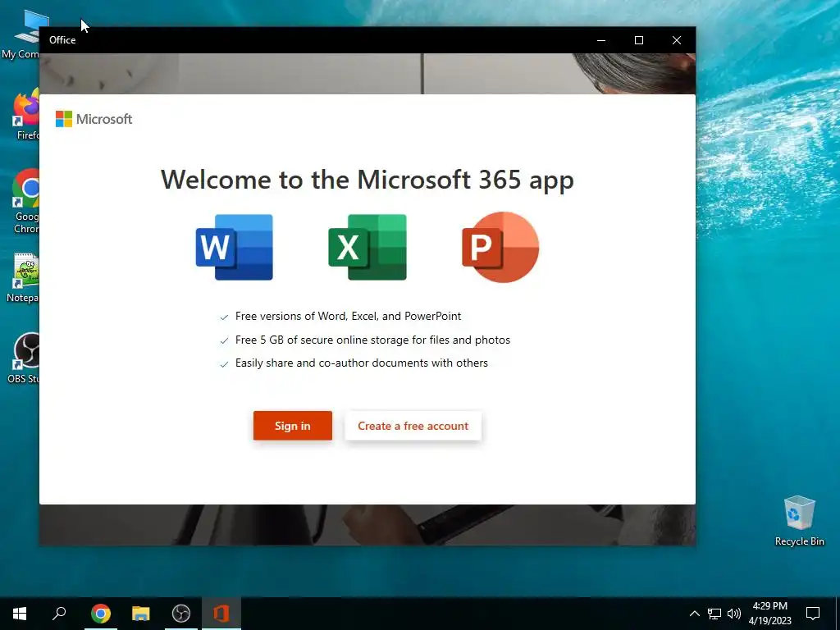The height and width of the screenshot is (630, 840).
Task: Maximize the Office window
Action: [x=638, y=40]
